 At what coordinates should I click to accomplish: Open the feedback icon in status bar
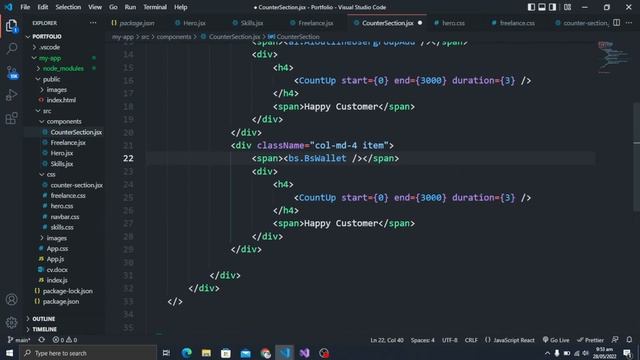coord(615,340)
